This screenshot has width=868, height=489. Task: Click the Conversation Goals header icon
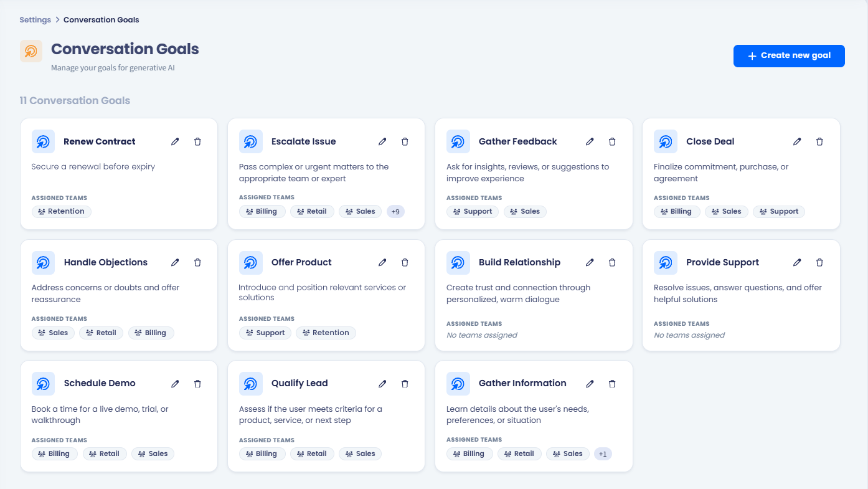point(31,51)
